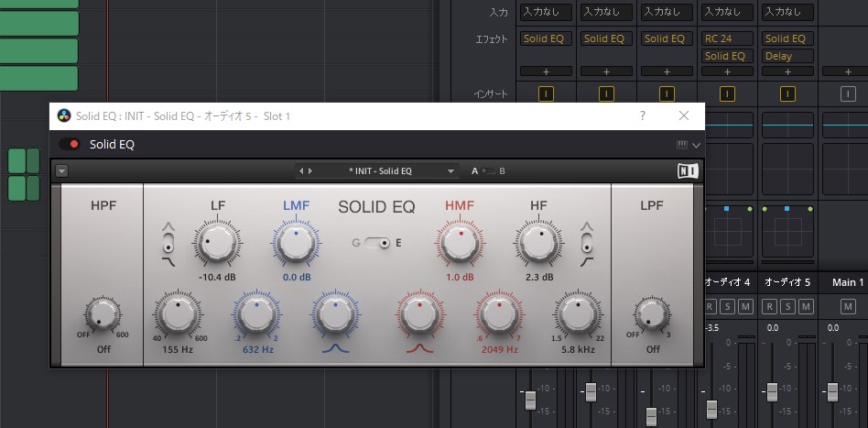The width and height of the screenshot is (868, 428).
Task: Mute the Main 1 bus
Action: pyautogui.click(x=848, y=306)
